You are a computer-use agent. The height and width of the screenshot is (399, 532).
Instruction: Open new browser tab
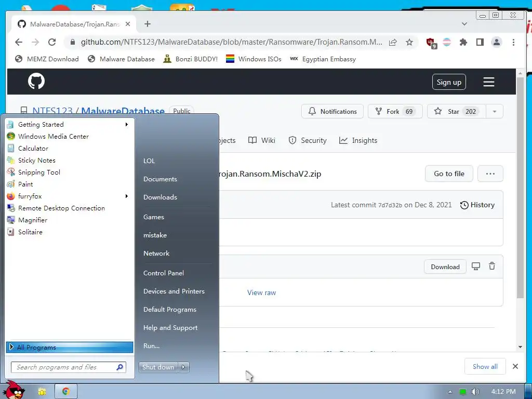(x=147, y=24)
